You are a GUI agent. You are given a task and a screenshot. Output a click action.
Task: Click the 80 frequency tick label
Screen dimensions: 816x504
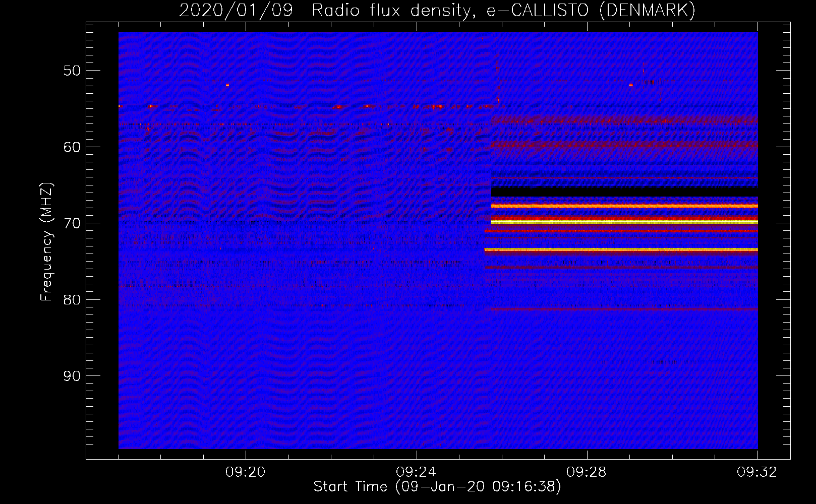(72, 300)
